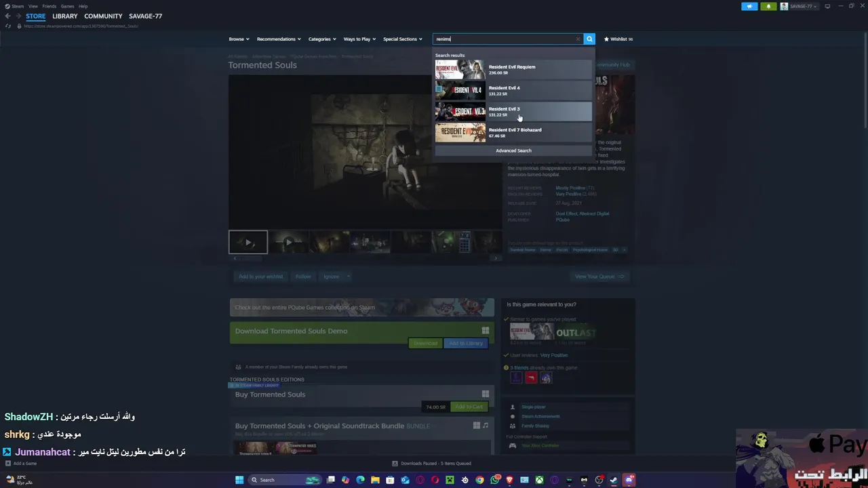The height and width of the screenshot is (488, 868).
Task: Click the Windows Start button
Action: (x=239, y=480)
